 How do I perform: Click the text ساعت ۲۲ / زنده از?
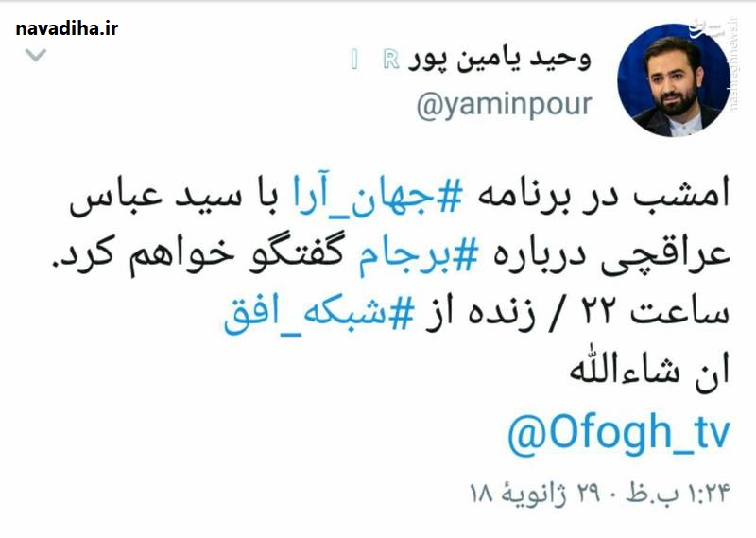coord(576,315)
